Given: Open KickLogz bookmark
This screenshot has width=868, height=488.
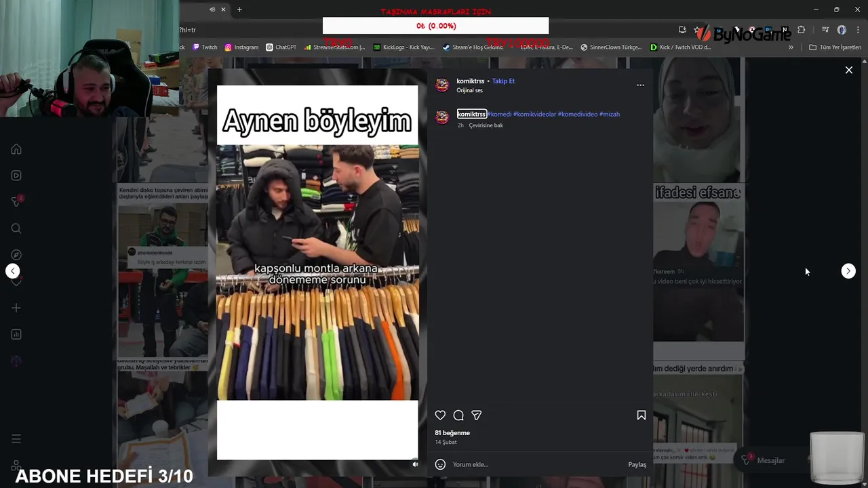Looking at the screenshot, I should click(404, 47).
